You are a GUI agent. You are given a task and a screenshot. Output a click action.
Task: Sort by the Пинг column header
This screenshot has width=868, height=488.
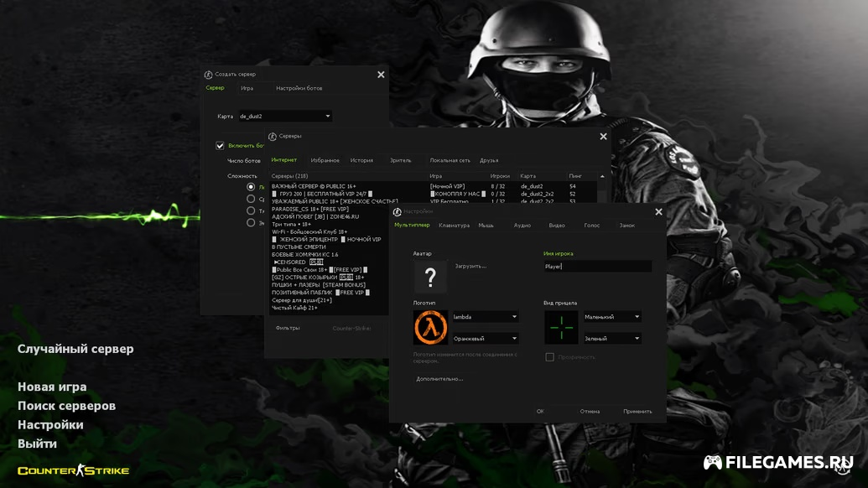pos(575,176)
